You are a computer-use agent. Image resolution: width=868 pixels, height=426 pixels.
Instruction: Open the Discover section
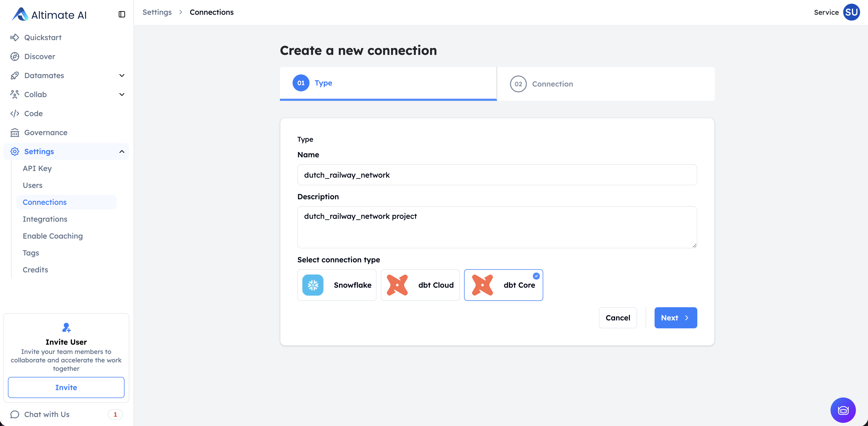pos(39,56)
